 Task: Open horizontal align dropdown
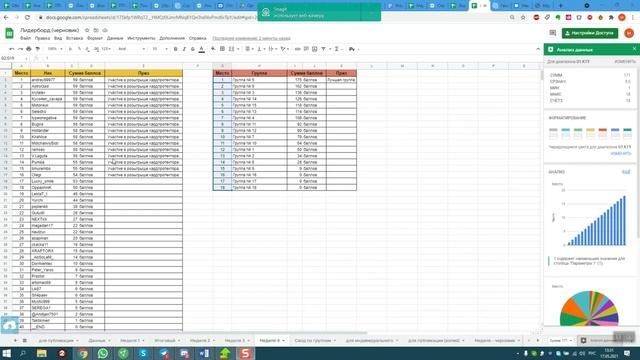(249, 49)
